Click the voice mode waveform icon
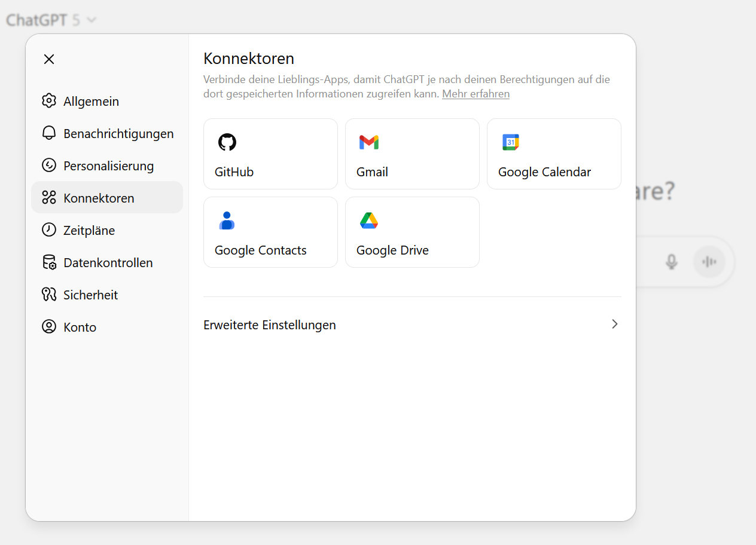 [x=709, y=262]
